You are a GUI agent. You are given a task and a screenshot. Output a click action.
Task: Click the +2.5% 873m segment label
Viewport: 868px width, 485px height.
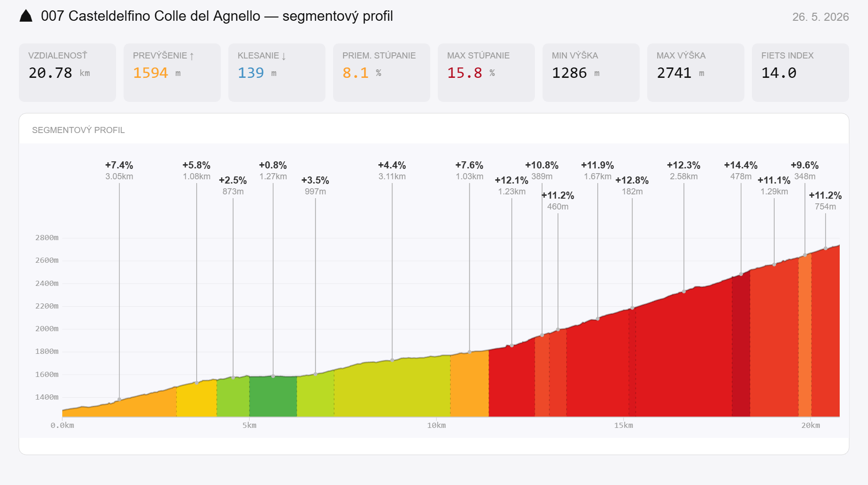[233, 186]
